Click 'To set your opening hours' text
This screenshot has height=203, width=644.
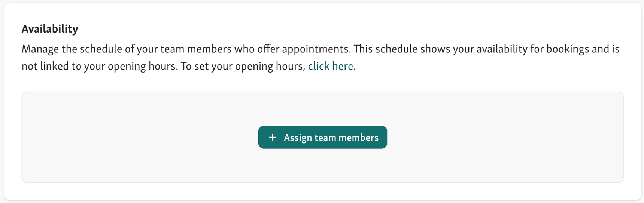[243, 66]
